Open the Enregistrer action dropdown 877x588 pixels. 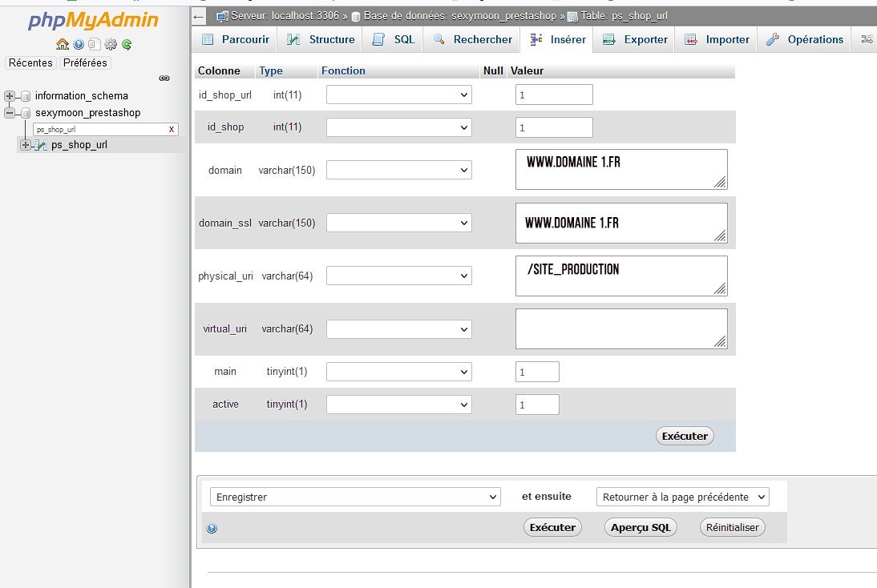[355, 497]
